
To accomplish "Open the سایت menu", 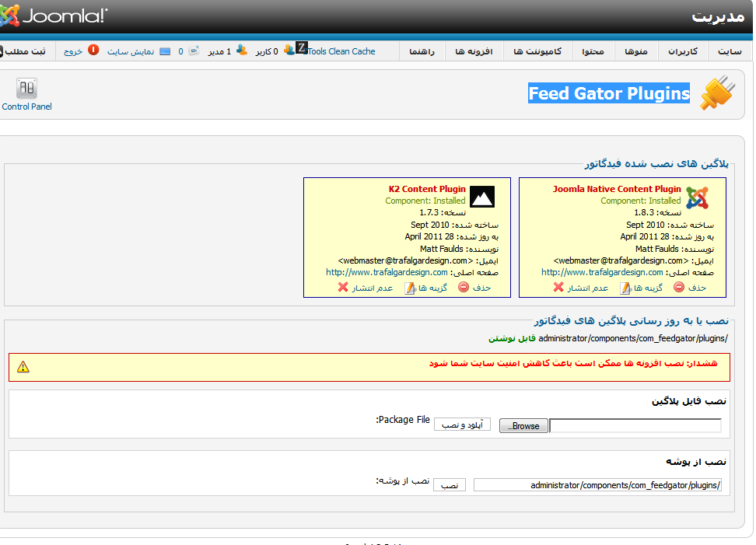I will pos(730,51).
